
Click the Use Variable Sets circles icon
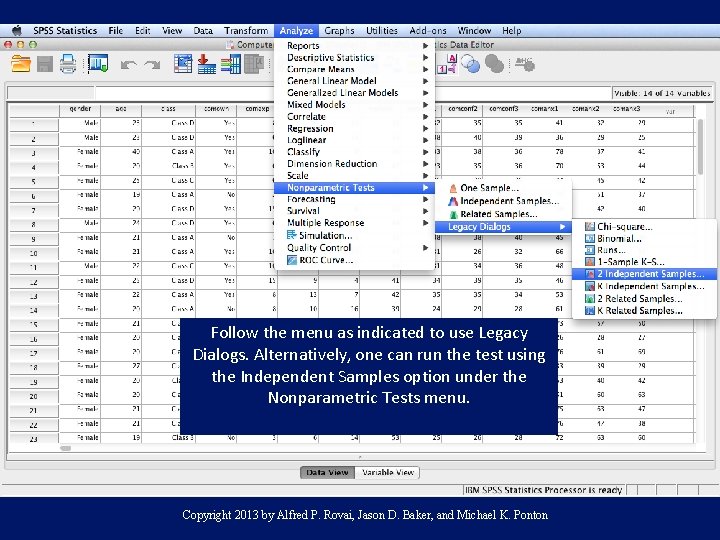pyautogui.click(x=470, y=64)
